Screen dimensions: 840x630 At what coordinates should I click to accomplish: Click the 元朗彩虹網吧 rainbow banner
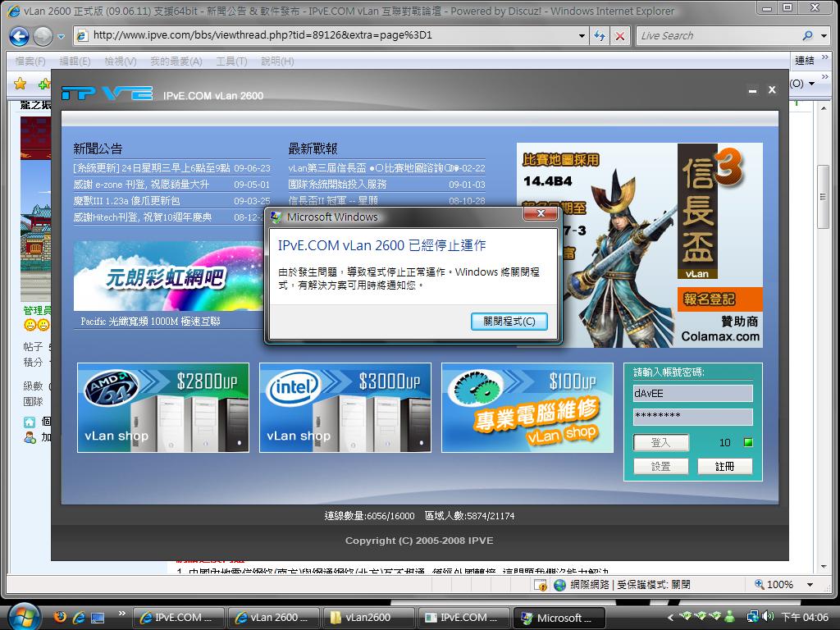[x=169, y=276]
